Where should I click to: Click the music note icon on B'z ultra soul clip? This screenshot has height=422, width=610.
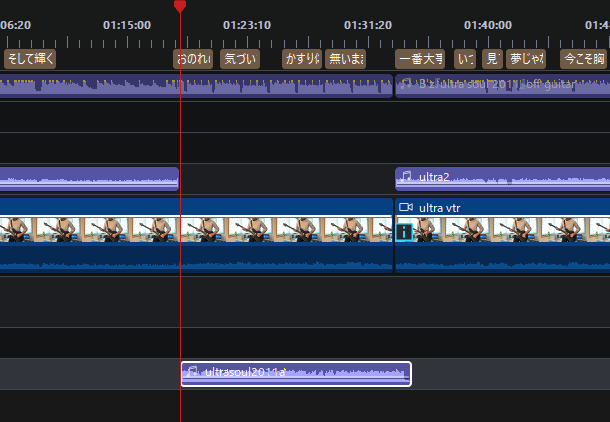click(x=406, y=83)
